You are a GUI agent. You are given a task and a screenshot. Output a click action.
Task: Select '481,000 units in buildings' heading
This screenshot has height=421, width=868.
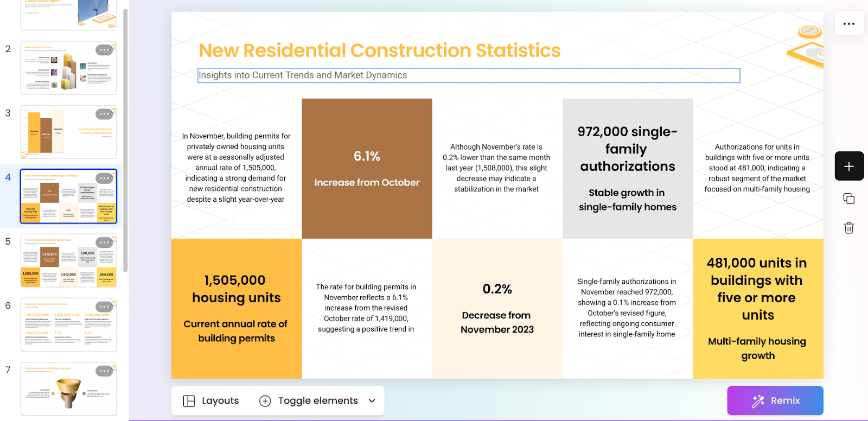(x=757, y=289)
